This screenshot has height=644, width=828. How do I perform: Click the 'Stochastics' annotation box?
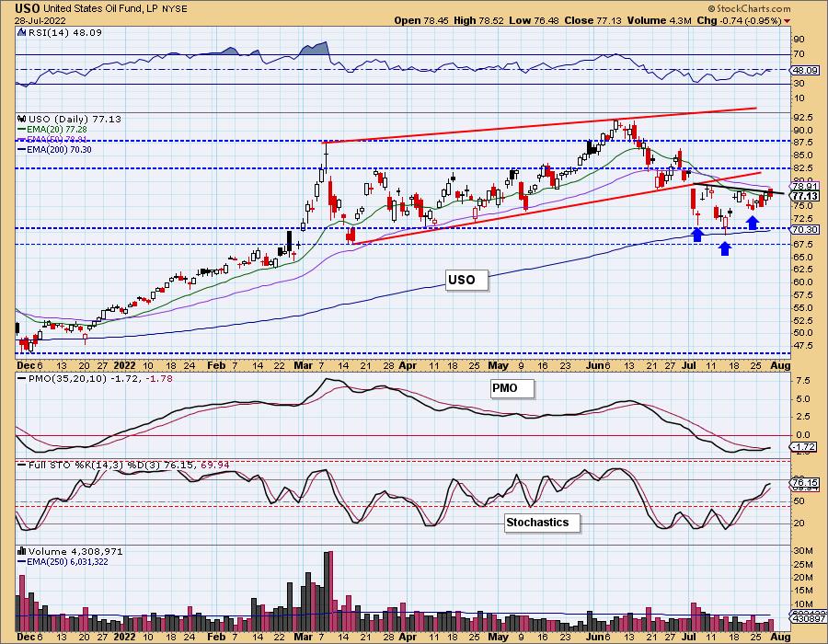542,523
